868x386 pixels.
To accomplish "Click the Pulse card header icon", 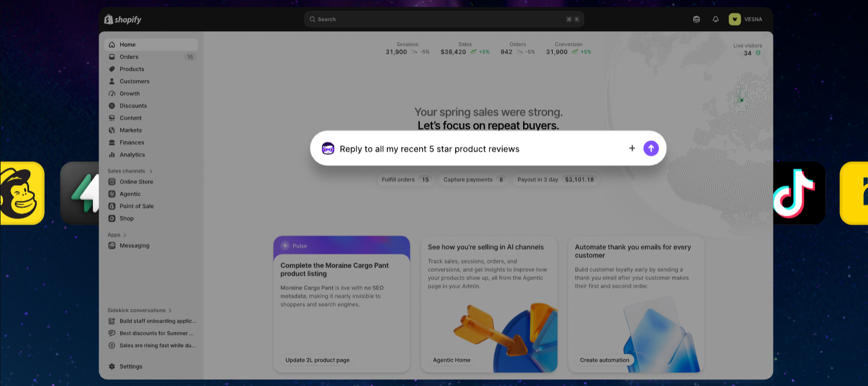I will (x=285, y=246).
